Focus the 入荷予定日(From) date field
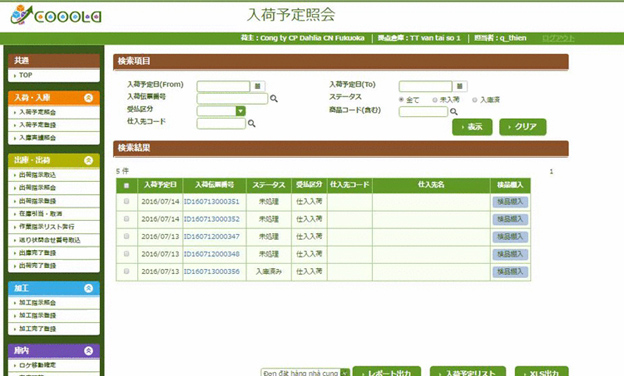Viewport: 624px width, 376px height. (x=223, y=86)
